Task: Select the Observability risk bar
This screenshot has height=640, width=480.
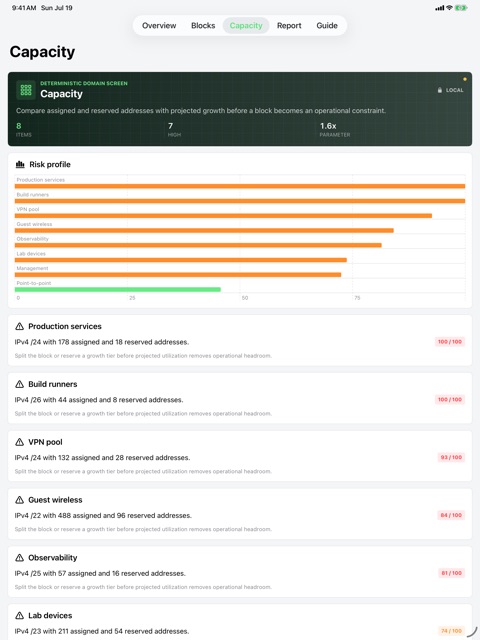Action: point(198,245)
